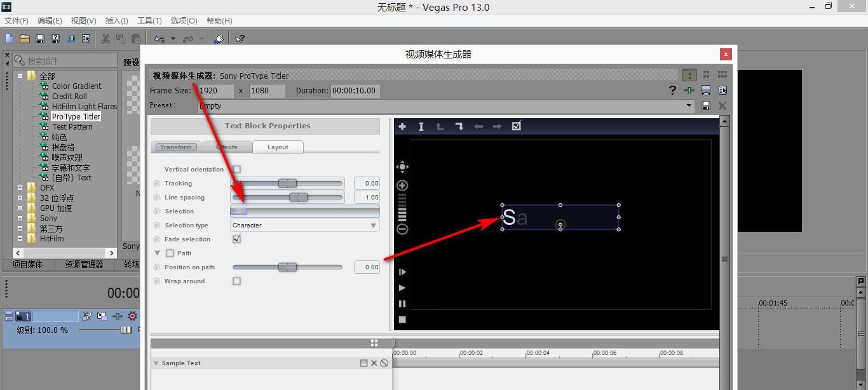Click the zoom in plus circle in preview
868x390 pixels.
(x=402, y=185)
